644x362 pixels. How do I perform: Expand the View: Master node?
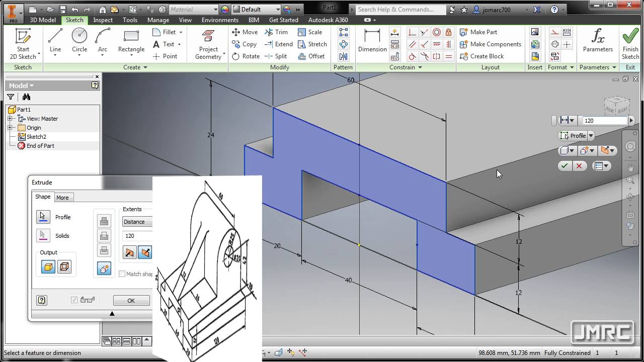coord(10,119)
